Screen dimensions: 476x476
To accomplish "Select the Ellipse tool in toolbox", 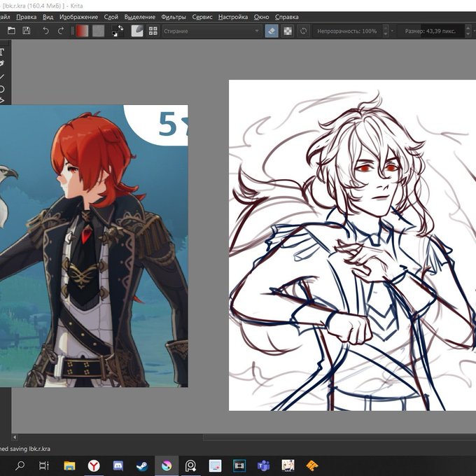I will pos(2,89).
